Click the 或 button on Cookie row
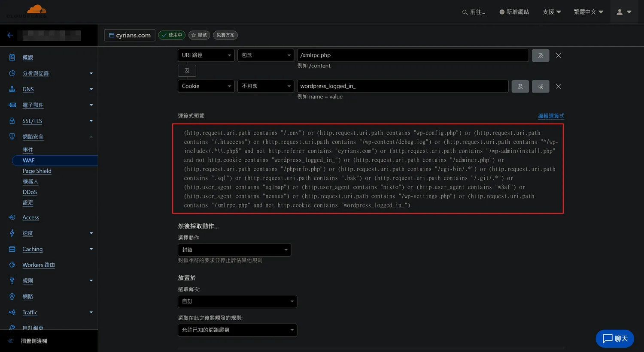 tap(541, 86)
